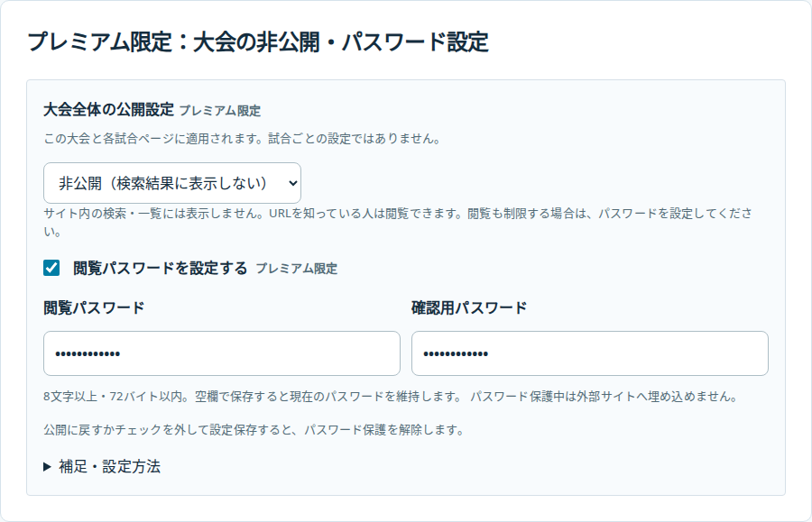This screenshot has width=812, height=522.
Task: Click the 確認用パスワード field label
Action: [x=469, y=307]
